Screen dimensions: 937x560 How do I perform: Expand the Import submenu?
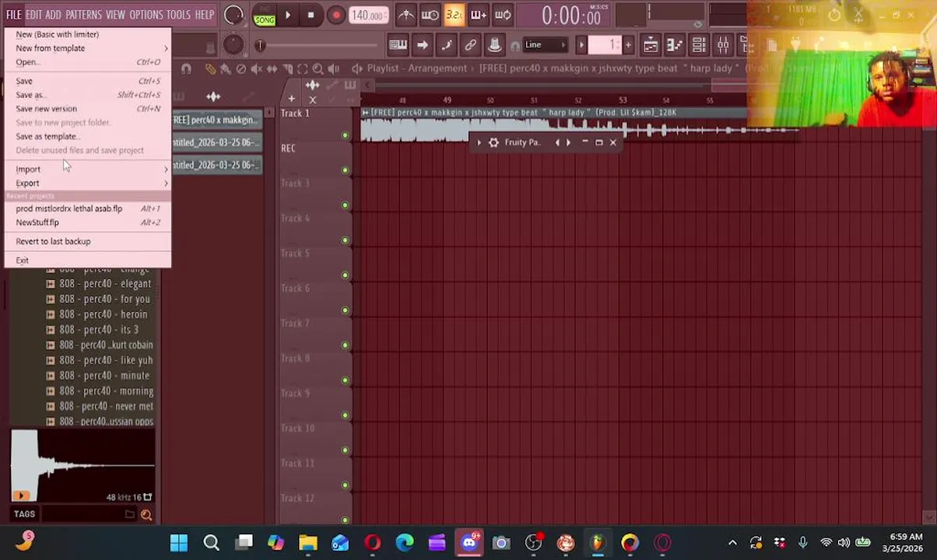tap(88, 170)
